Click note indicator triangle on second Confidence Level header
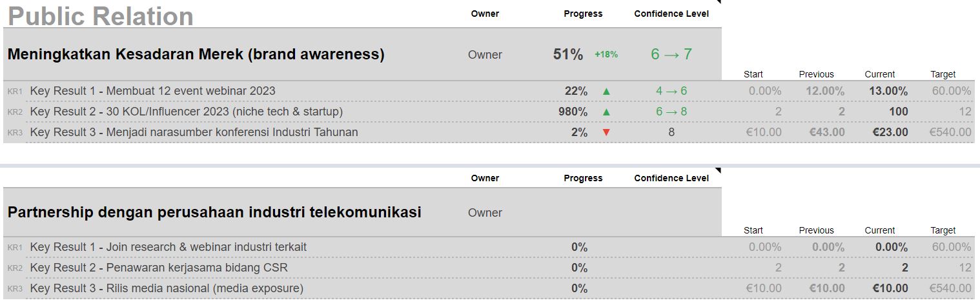 point(718,170)
